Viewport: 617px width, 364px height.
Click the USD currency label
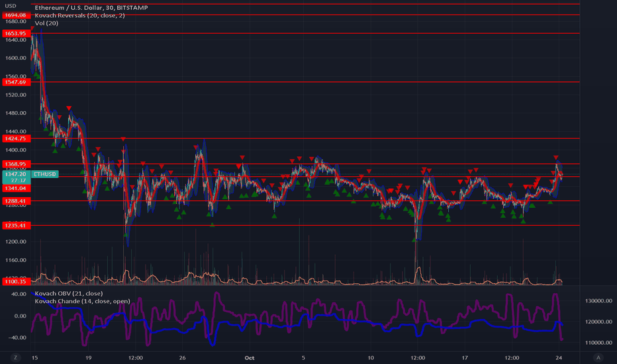(x=11, y=6)
